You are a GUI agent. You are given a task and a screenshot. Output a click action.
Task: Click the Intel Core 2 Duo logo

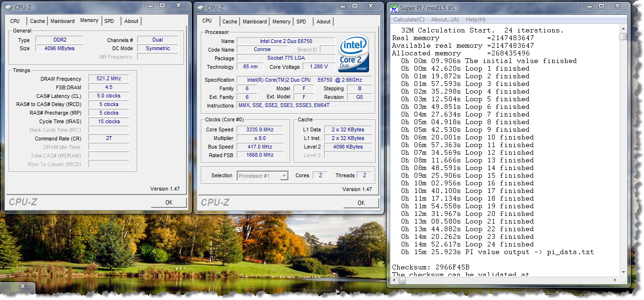(353, 54)
